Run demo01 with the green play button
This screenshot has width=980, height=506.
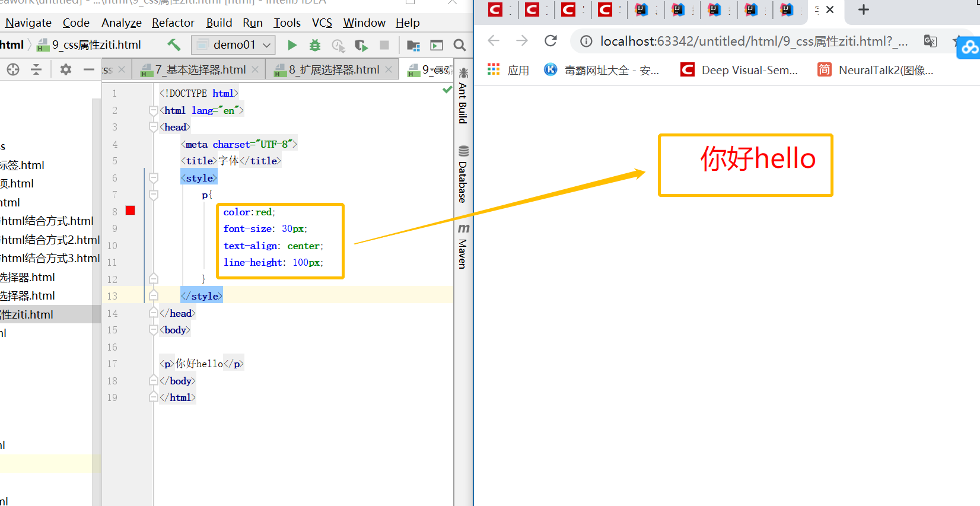[292, 45]
